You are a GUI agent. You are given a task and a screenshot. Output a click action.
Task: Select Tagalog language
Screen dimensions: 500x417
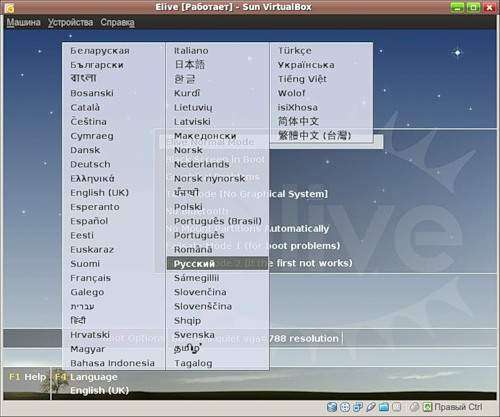[x=193, y=363]
